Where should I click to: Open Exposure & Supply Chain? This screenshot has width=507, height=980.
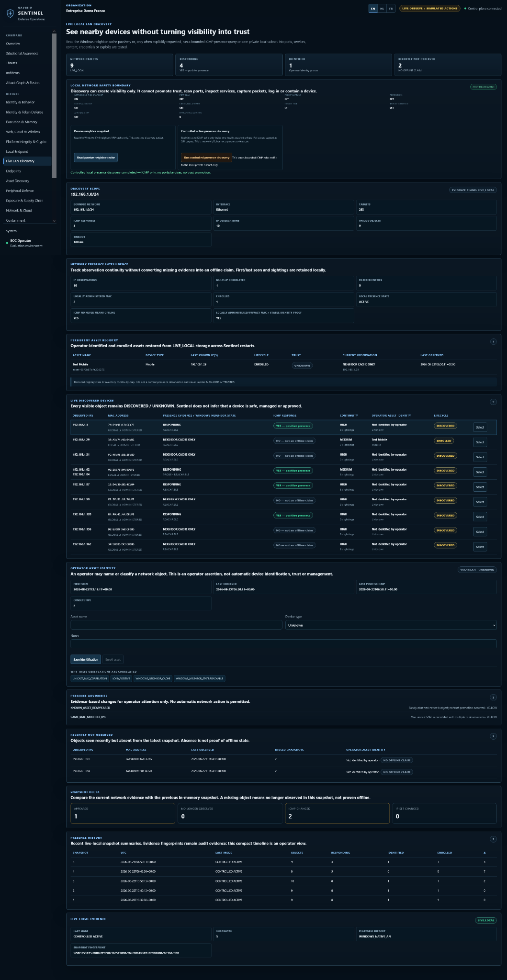(x=24, y=201)
